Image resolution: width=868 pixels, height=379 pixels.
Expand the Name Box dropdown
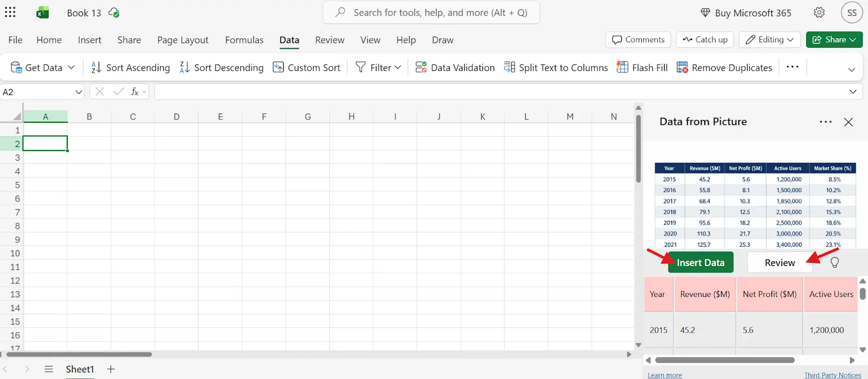[79, 92]
